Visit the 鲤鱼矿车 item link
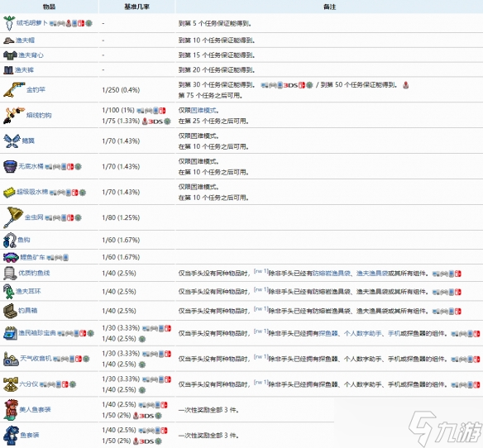The height and width of the screenshot is (448, 483). pyautogui.click(x=32, y=257)
